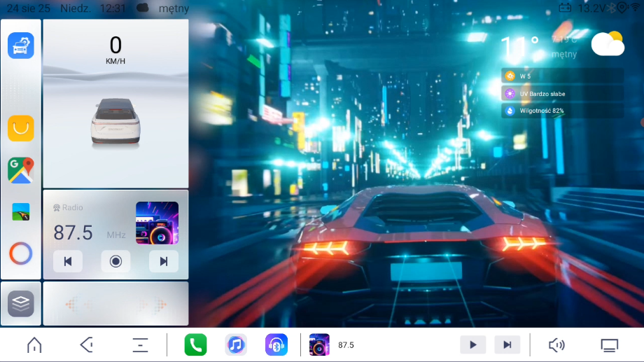The height and width of the screenshot is (362, 644).
Task: Select the wind W 5 row
Action: click(x=562, y=76)
